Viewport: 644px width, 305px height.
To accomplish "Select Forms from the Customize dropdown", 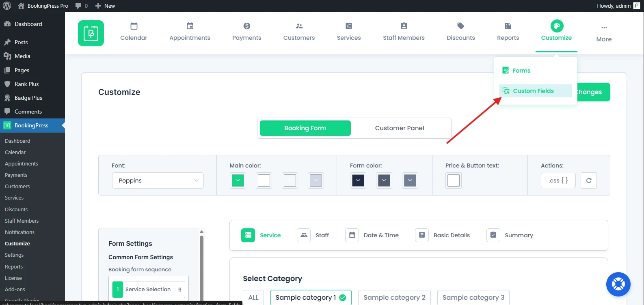I will tap(536, 71).
